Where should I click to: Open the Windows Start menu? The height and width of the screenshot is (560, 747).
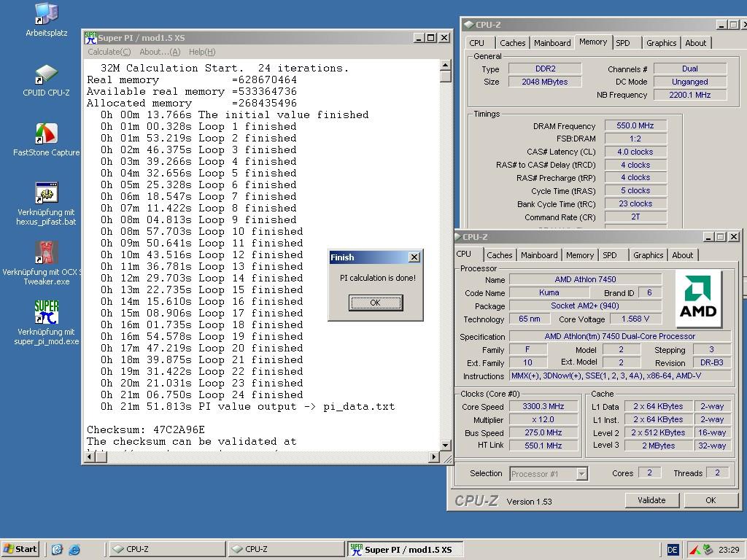coord(20,549)
